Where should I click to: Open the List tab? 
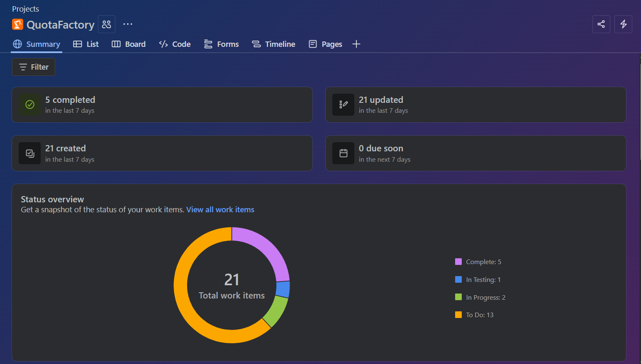point(86,44)
